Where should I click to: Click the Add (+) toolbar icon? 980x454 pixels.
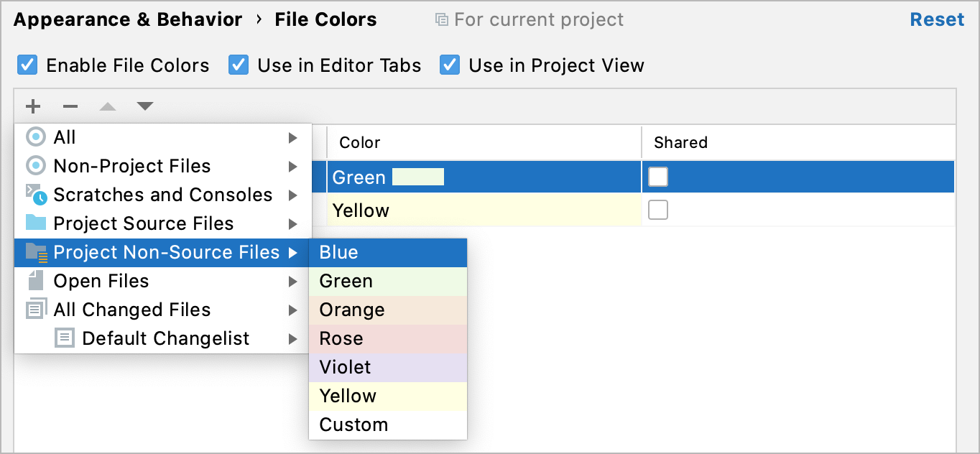coord(32,106)
